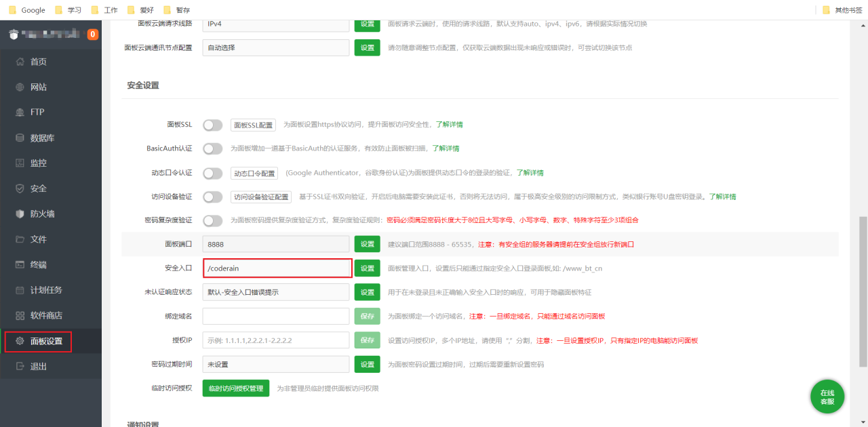Enable 密码复杂度验证
The image size is (868, 427).
click(x=212, y=220)
